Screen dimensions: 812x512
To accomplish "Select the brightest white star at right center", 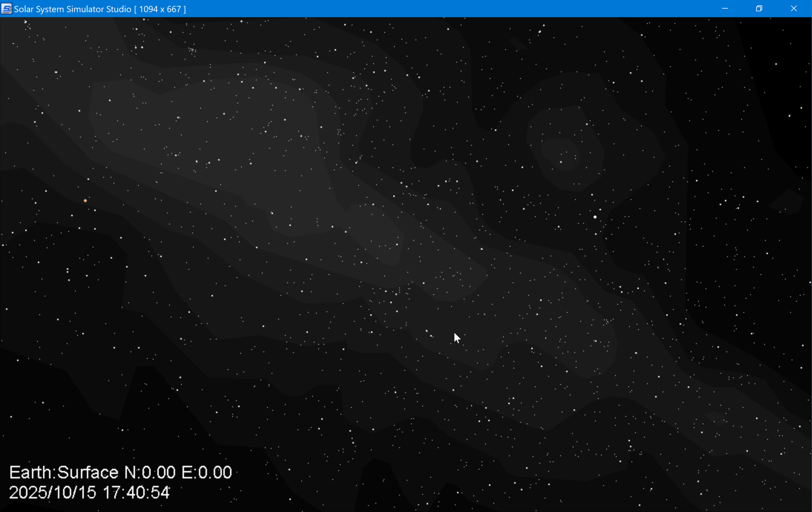I will [595, 217].
